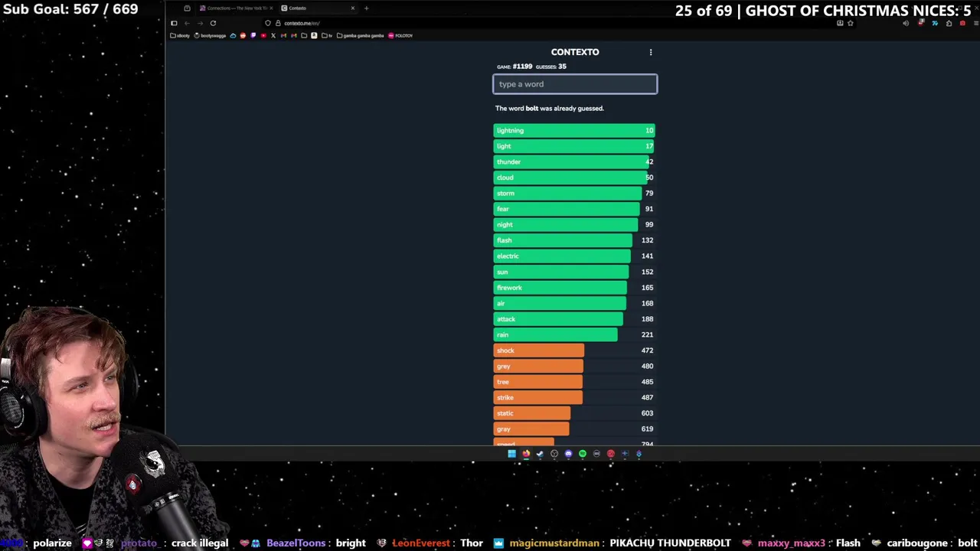Click the 'night' guess row
This screenshot has width=980, height=551.
pyautogui.click(x=574, y=224)
